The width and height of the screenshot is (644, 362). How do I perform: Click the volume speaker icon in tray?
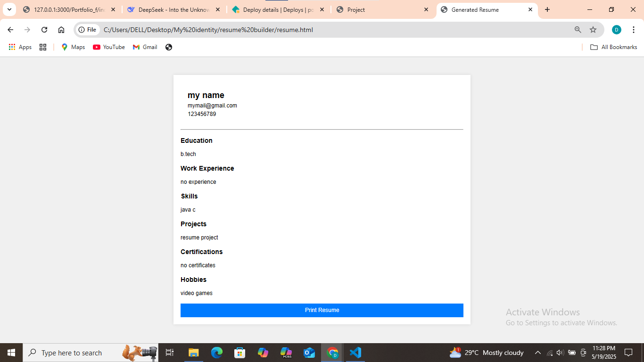[560, 353]
